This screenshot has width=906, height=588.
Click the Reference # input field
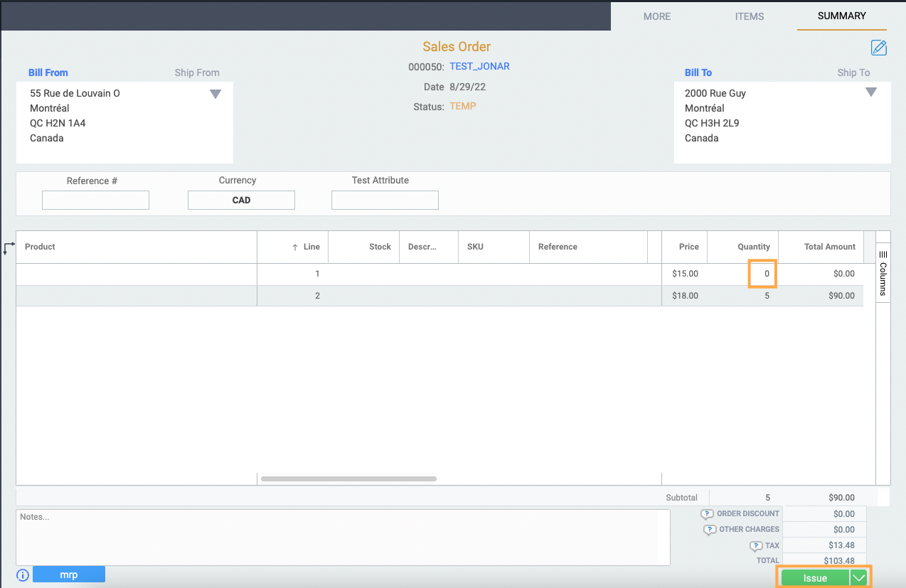[x=95, y=201]
